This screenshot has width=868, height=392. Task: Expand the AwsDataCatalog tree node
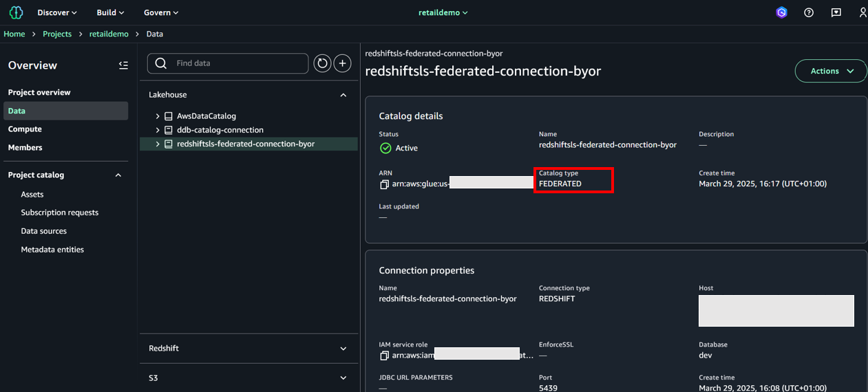tap(158, 116)
